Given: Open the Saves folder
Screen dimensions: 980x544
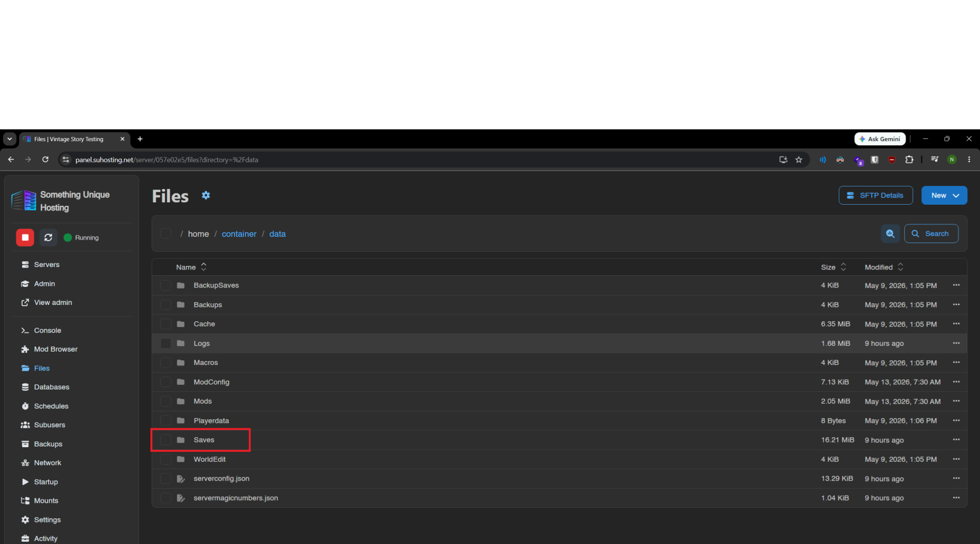Looking at the screenshot, I should [204, 440].
